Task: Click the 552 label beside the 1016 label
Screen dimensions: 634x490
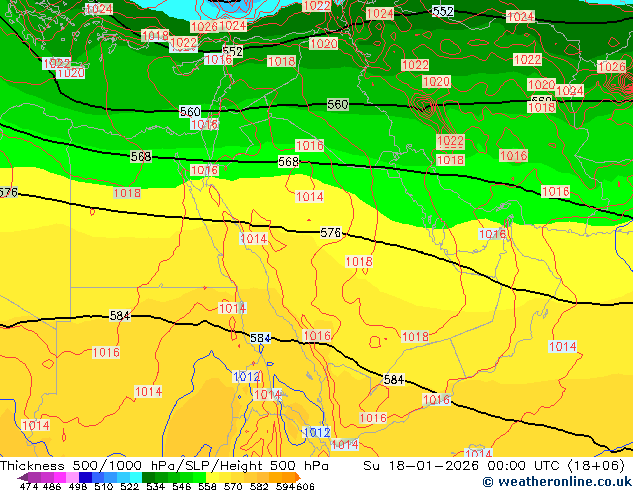Action: (232, 51)
